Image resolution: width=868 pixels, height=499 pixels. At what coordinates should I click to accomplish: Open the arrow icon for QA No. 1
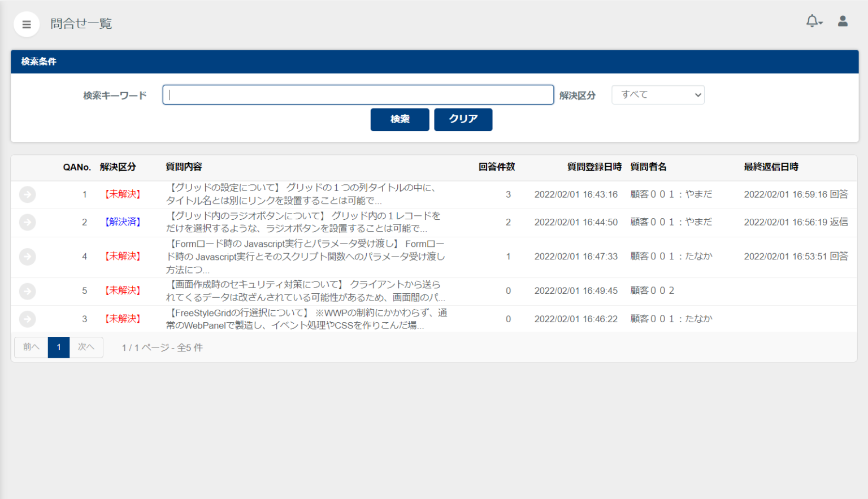pyautogui.click(x=27, y=194)
